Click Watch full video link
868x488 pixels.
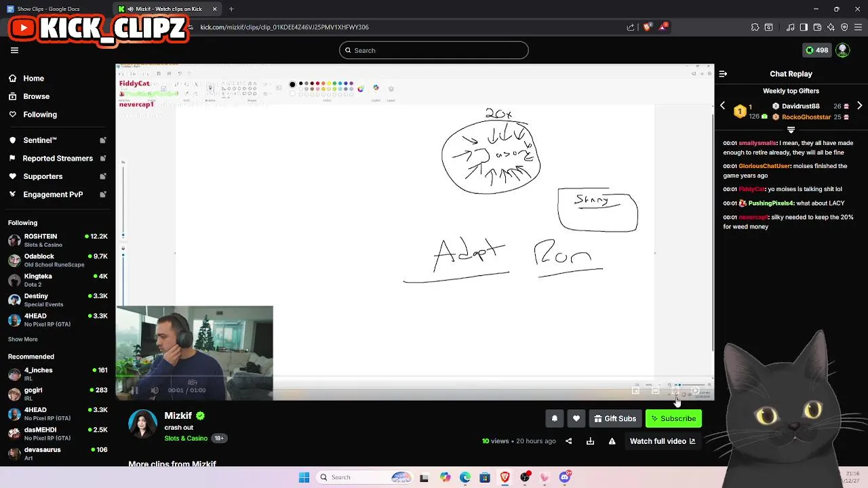(x=663, y=441)
